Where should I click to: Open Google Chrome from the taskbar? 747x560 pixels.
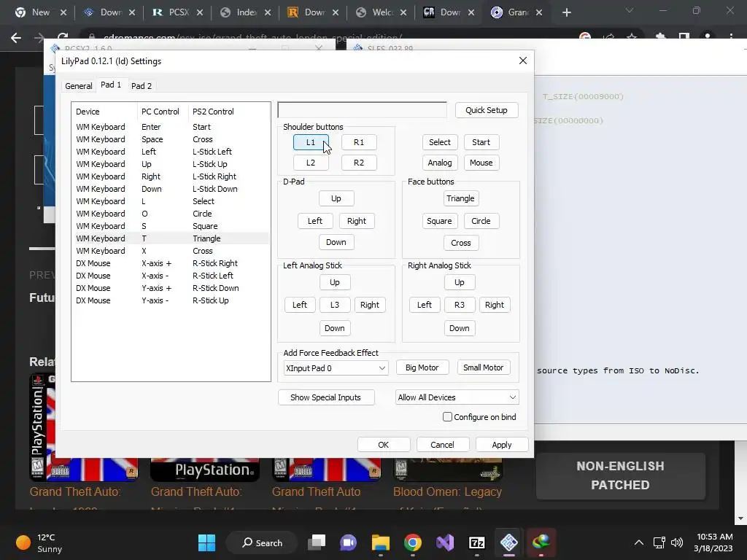[413, 542]
